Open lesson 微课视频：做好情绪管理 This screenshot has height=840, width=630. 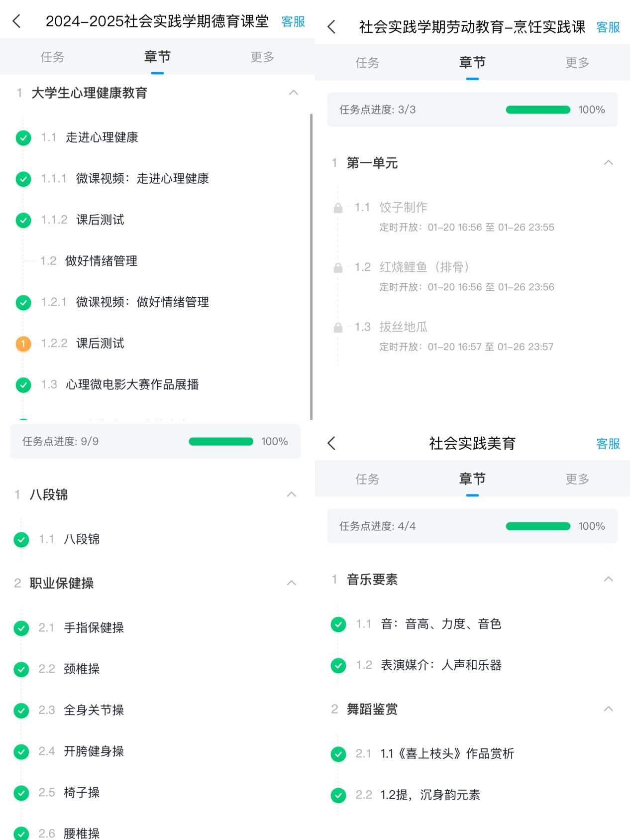coord(142,302)
